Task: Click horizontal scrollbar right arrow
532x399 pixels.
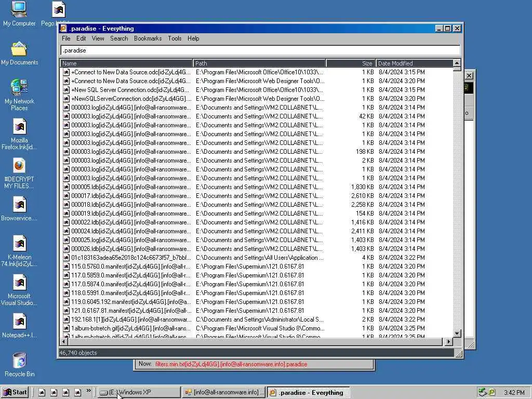Action: pos(449,342)
